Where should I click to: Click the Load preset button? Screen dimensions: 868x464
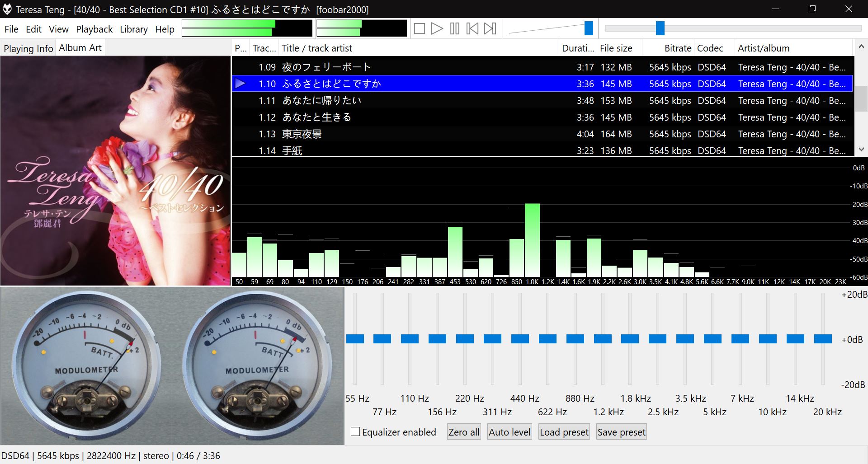564,432
